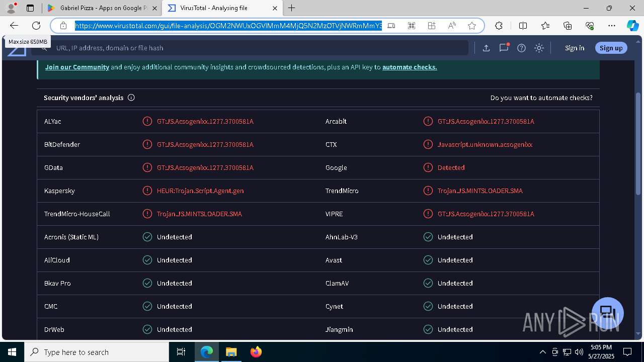Screen dimensions: 644x362
Task: Launch Copilot sidebar
Action: 632,26
